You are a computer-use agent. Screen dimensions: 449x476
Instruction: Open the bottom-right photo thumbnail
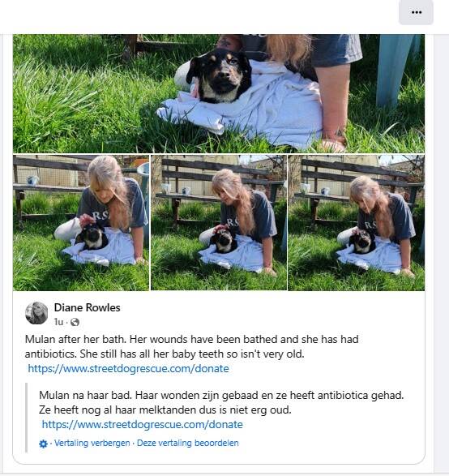coord(356,223)
